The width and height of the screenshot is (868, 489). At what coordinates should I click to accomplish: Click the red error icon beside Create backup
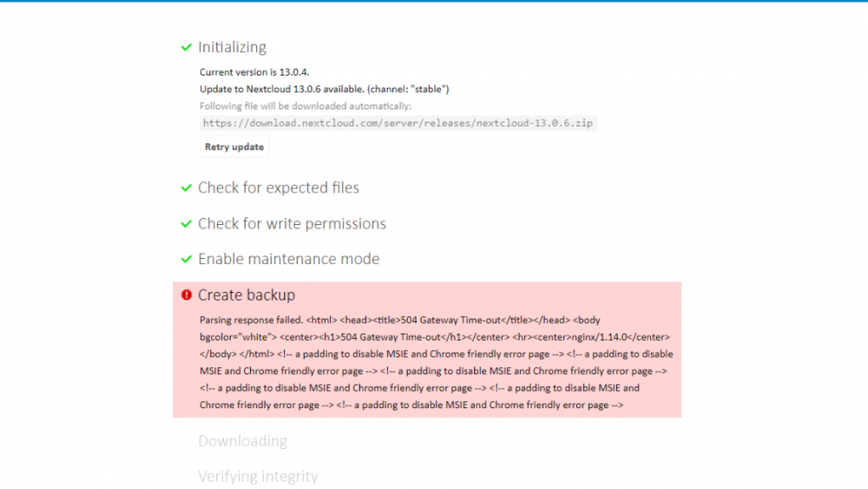187,295
